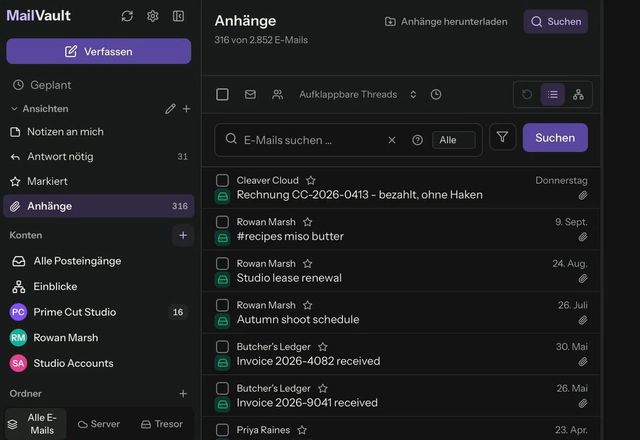The width and height of the screenshot is (640, 440).
Task: Check the Autumn shoot schedule checkbox
Action: (x=222, y=305)
